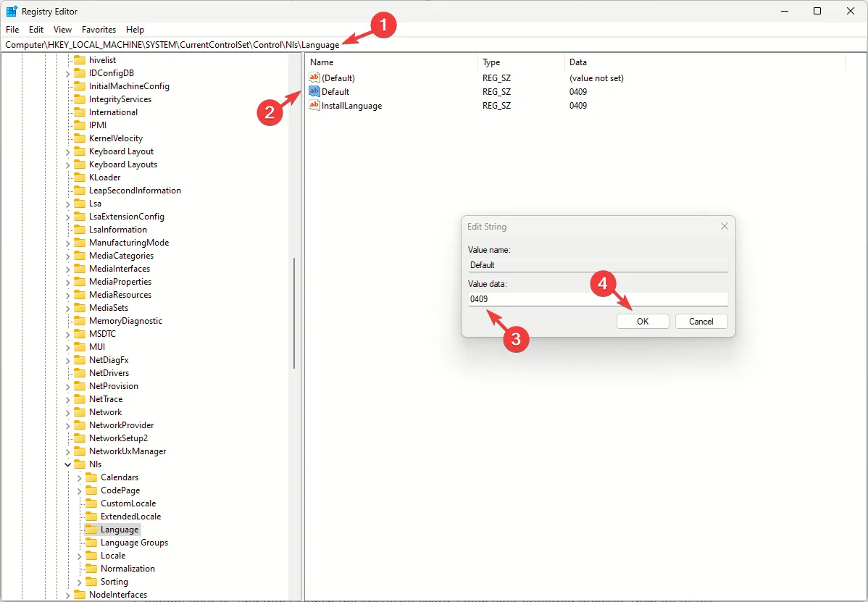868x602 pixels.
Task: Expand the Sorting key
Action: tap(79, 582)
